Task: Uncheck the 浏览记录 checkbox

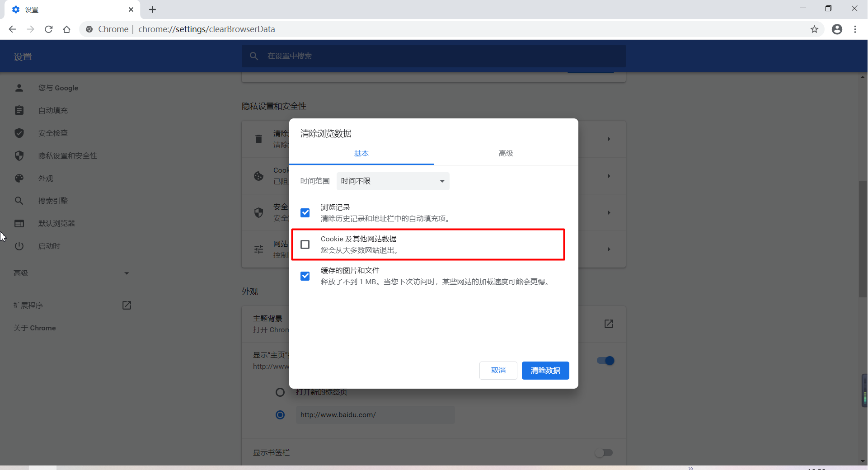Action: [305, 213]
